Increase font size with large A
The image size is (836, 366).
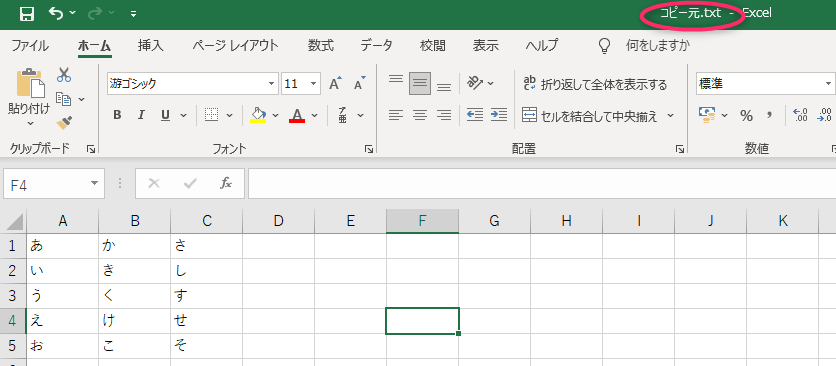pos(335,84)
